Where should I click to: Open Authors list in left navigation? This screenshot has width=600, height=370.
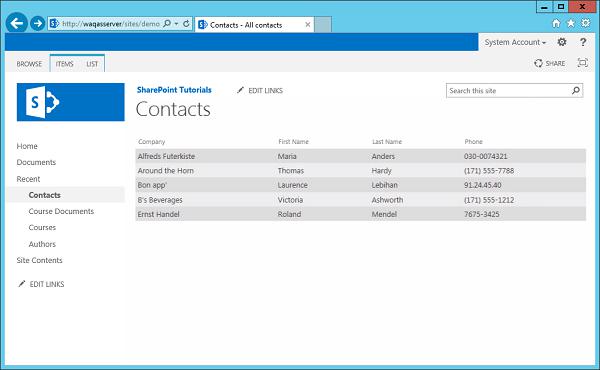[42, 244]
